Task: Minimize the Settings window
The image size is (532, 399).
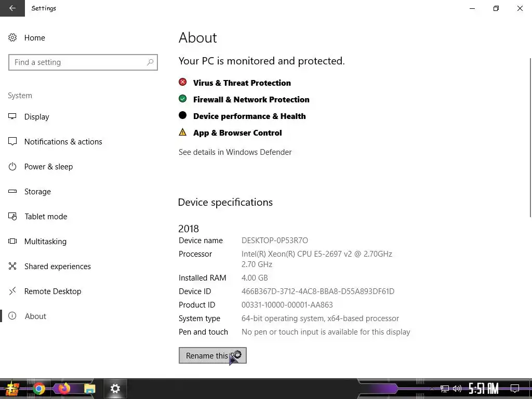Action: pos(472,8)
